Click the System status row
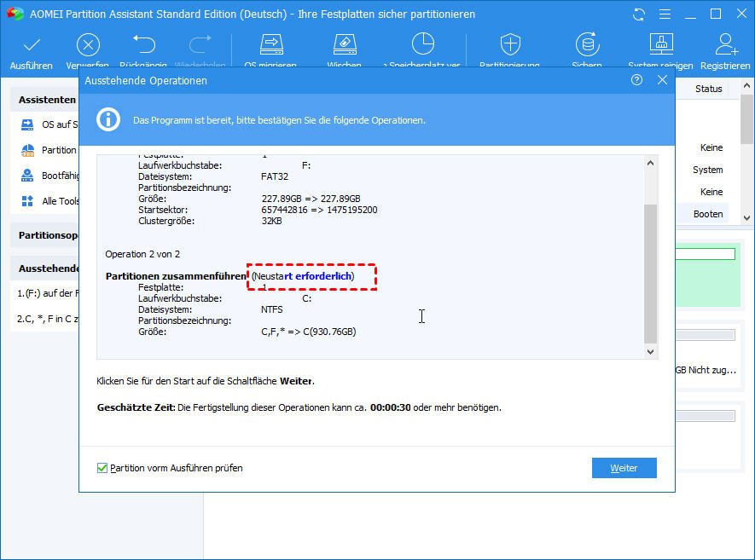The width and height of the screenshot is (755, 560). pyautogui.click(x=708, y=170)
